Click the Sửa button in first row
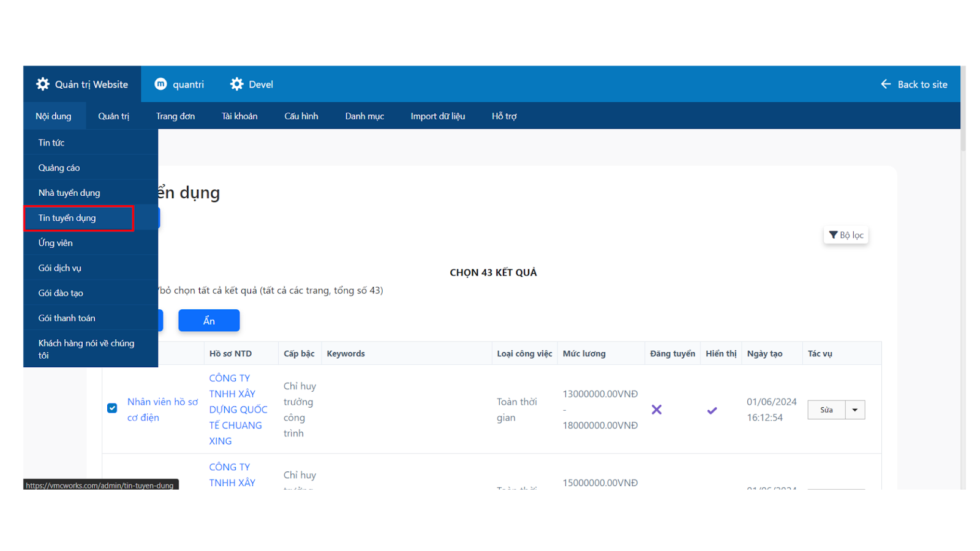 pyautogui.click(x=826, y=410)
